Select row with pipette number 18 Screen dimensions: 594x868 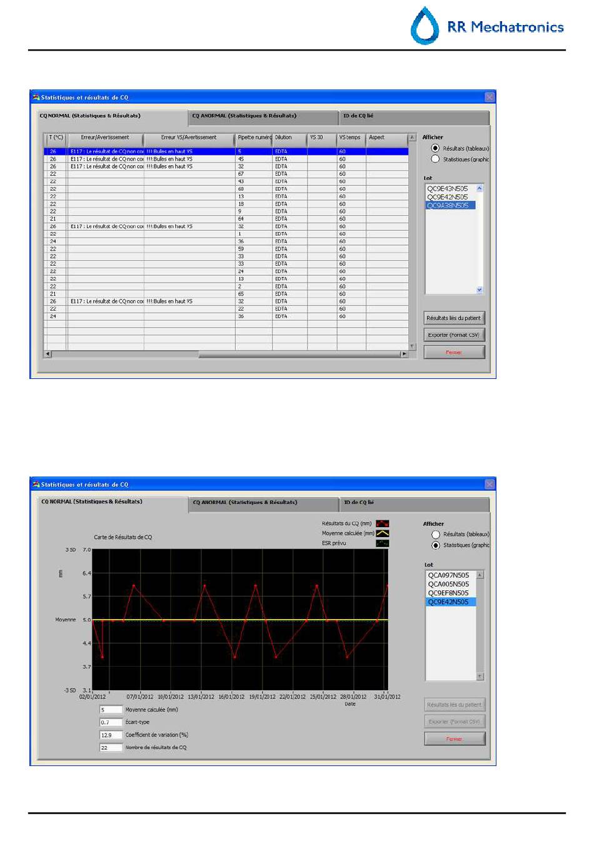click(226, 204)
